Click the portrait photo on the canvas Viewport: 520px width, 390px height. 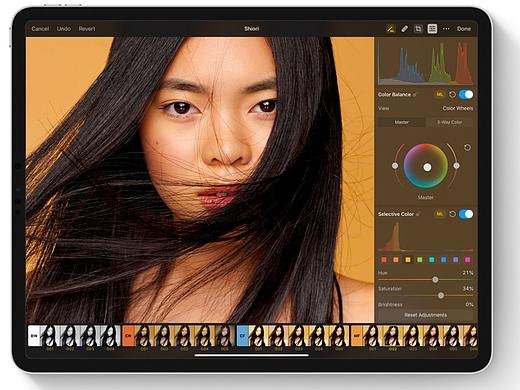pos(200,180)
